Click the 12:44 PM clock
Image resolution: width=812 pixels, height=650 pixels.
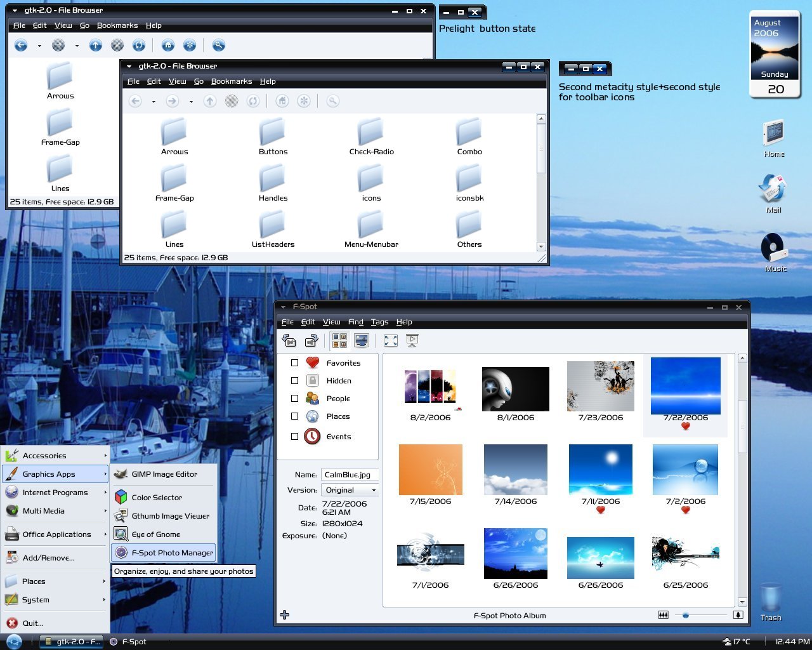(792, 642)
